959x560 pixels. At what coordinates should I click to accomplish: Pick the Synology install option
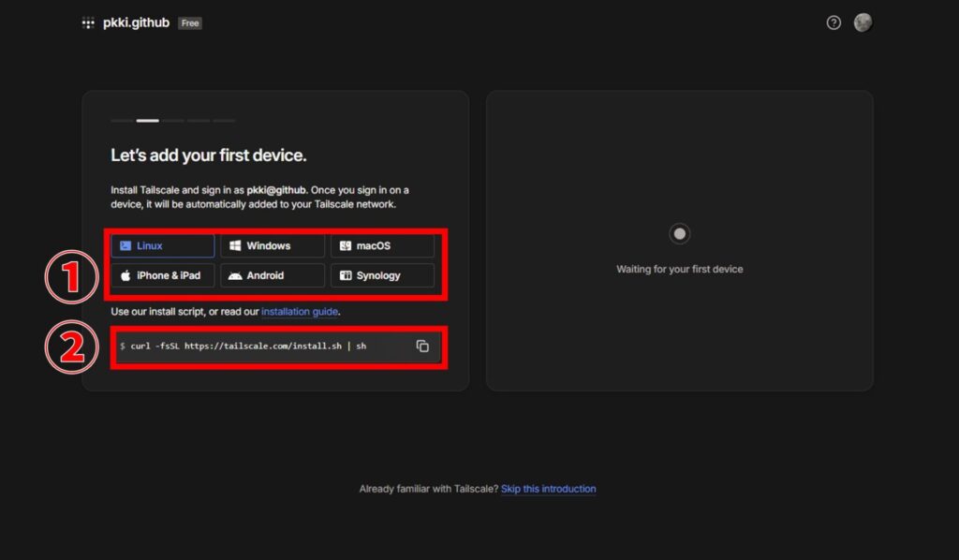382,275
